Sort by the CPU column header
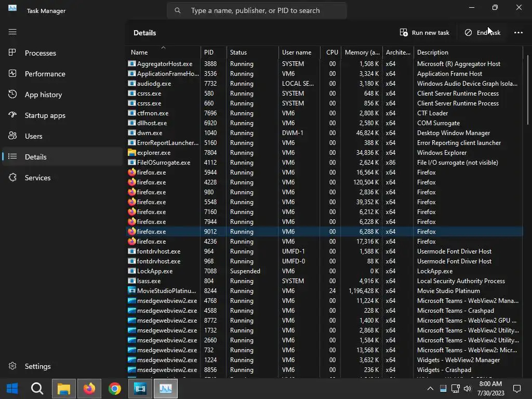Screen dimensions: 532x399 point(331,52)
